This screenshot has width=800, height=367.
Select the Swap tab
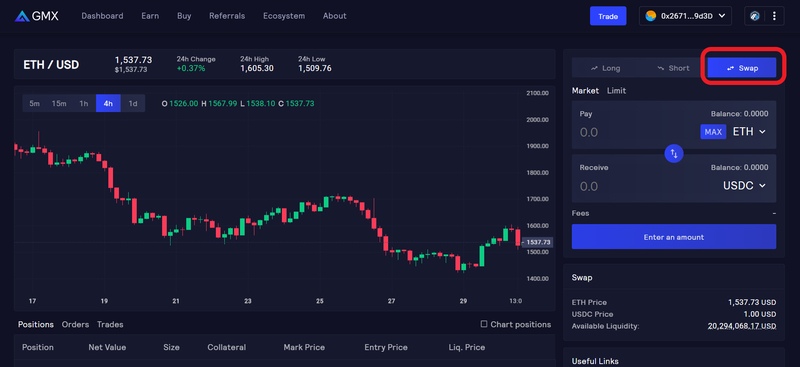coord(742,68)
